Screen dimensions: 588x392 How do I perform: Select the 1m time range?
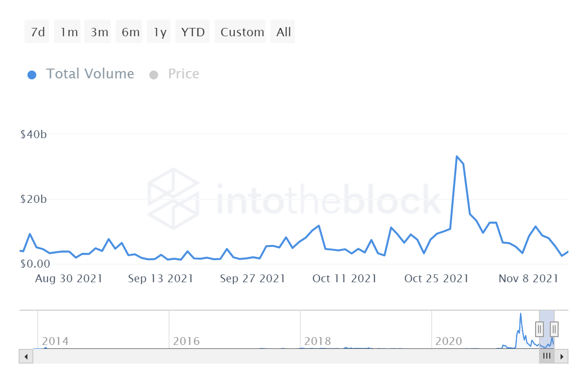tap(69, 32)
